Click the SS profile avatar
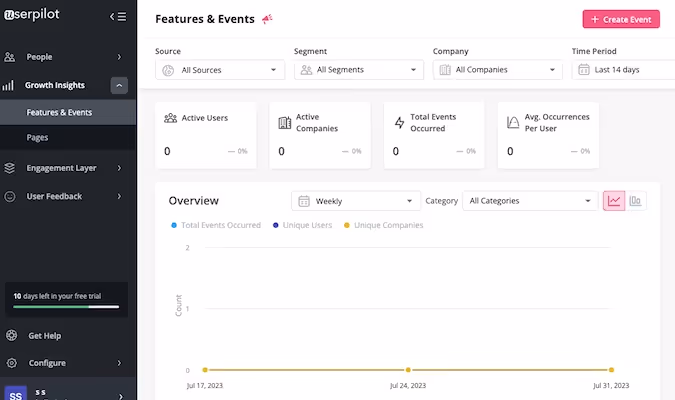Viewport: 675px width, 400px height. point(15,394)
